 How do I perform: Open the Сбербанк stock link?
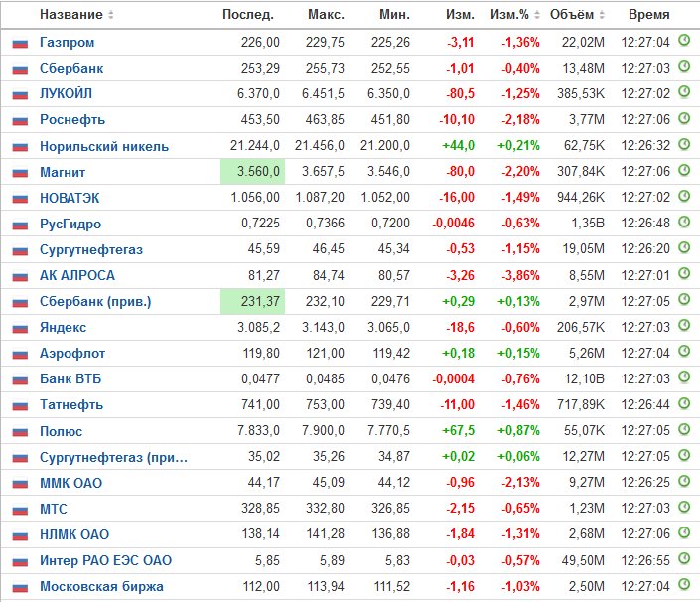coord(71,68)
